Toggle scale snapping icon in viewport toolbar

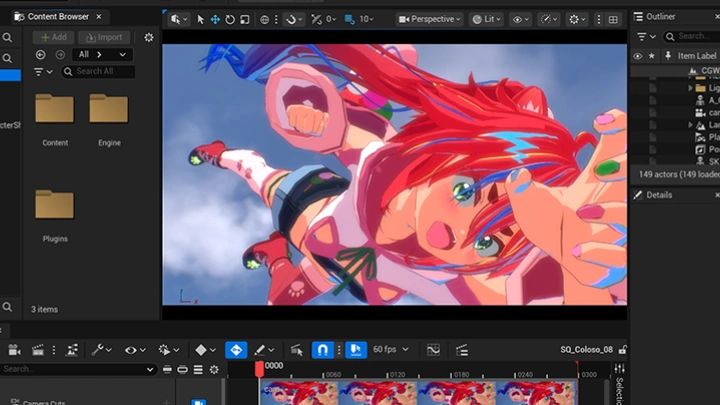tap(350, 19)
